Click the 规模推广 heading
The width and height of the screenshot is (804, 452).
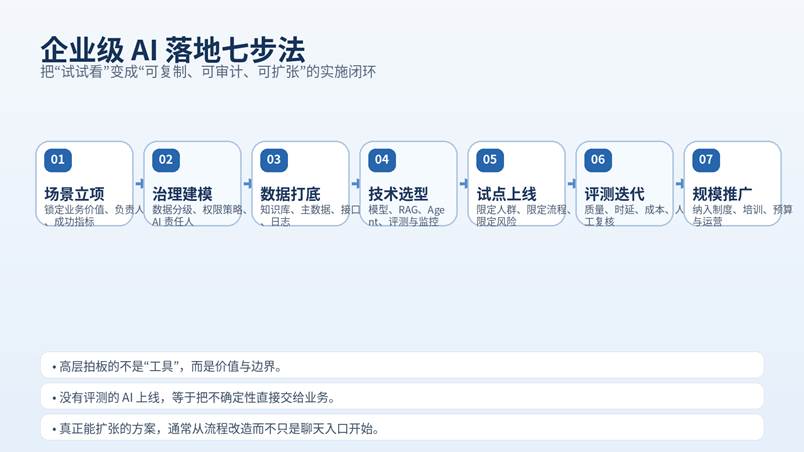pos(722,194)
